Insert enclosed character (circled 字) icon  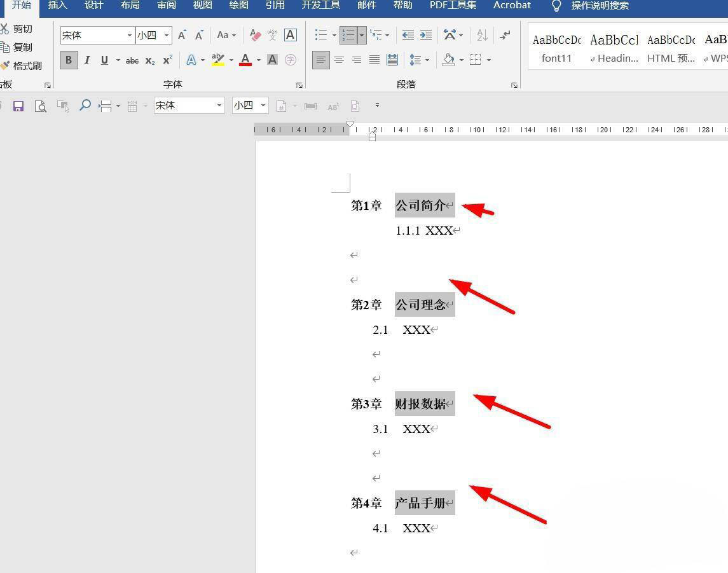click(x=291, y=60)
